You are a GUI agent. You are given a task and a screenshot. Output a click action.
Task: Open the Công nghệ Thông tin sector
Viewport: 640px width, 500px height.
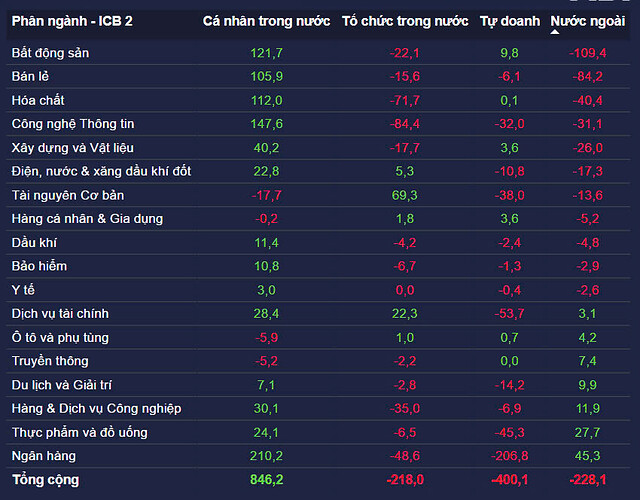[x=72, y=124]
